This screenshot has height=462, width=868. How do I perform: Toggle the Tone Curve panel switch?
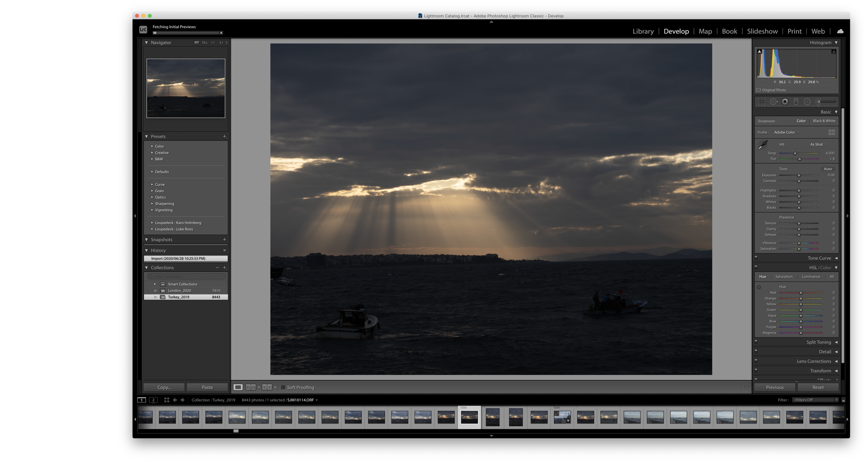point(756,257)
